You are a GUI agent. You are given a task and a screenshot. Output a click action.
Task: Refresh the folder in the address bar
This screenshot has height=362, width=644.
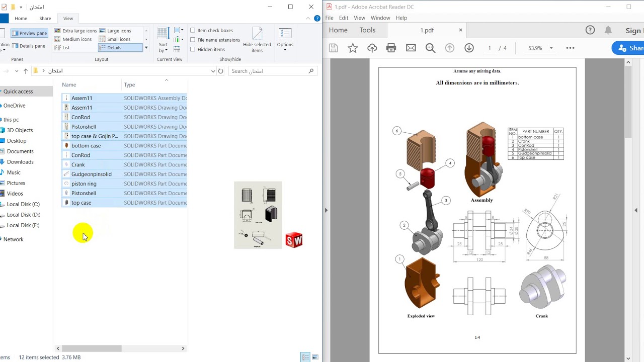point(220,71)
